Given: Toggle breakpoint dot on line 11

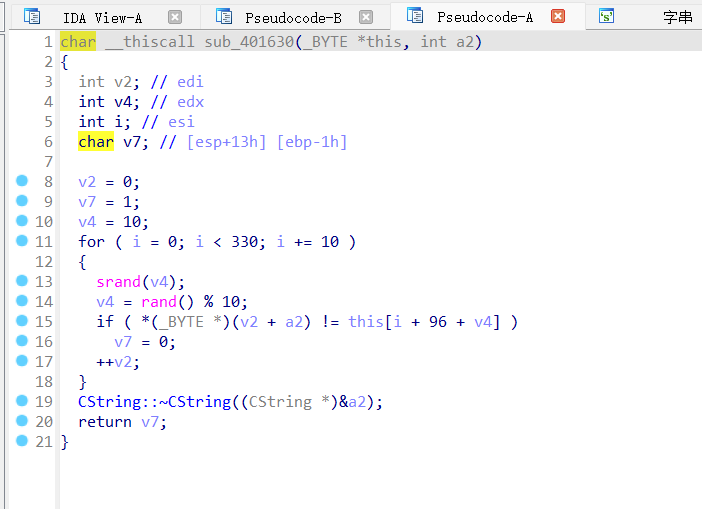Looking at the screenshot, I should click(22, 240).
